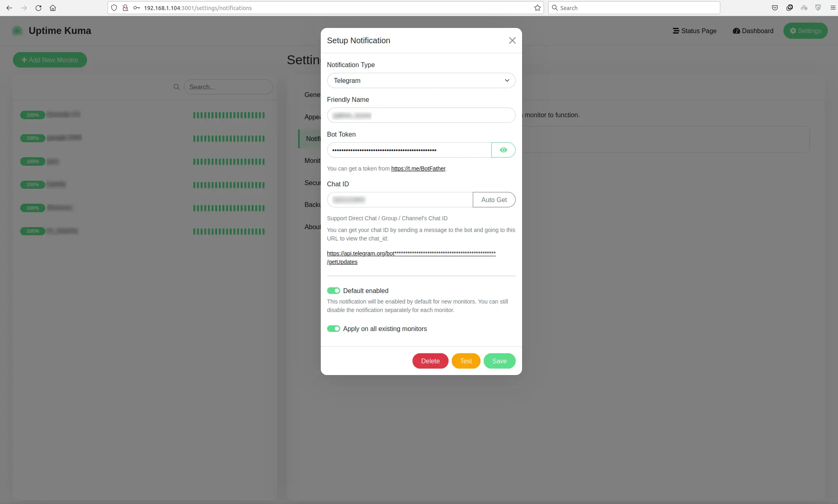Toggle Apply on all existing monitors
This screenshot has width=838, height=504.
click(333, 329)
